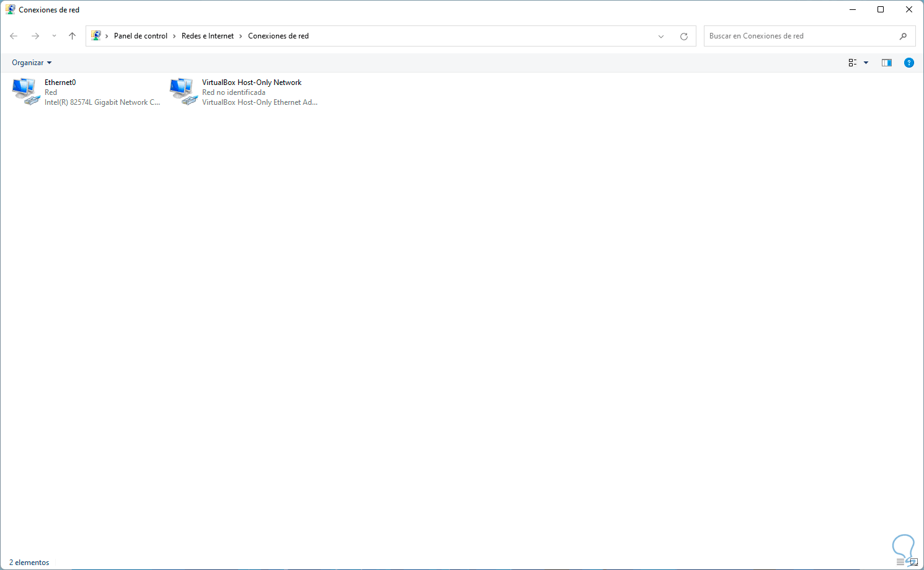
Task: Go back with the left arrow
Action: pos(14,36)
